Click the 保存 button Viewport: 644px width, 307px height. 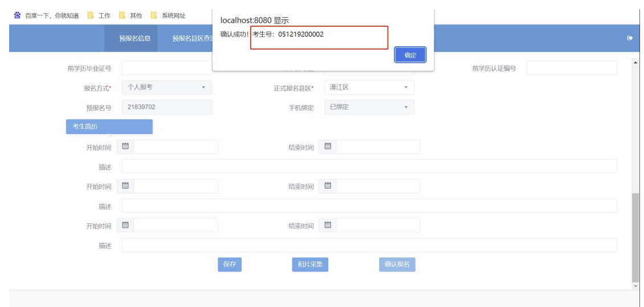coord(229,264)
